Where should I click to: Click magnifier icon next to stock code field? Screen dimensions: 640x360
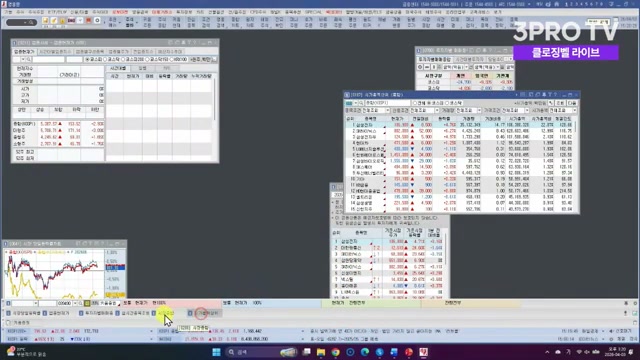pos(80,303)
